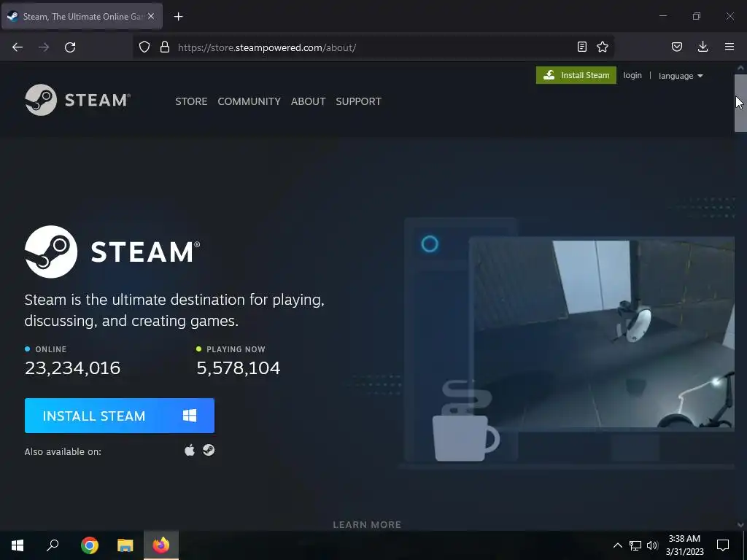
Task: Open the SUPPORT menu item
Action: (x=358, y=101)
